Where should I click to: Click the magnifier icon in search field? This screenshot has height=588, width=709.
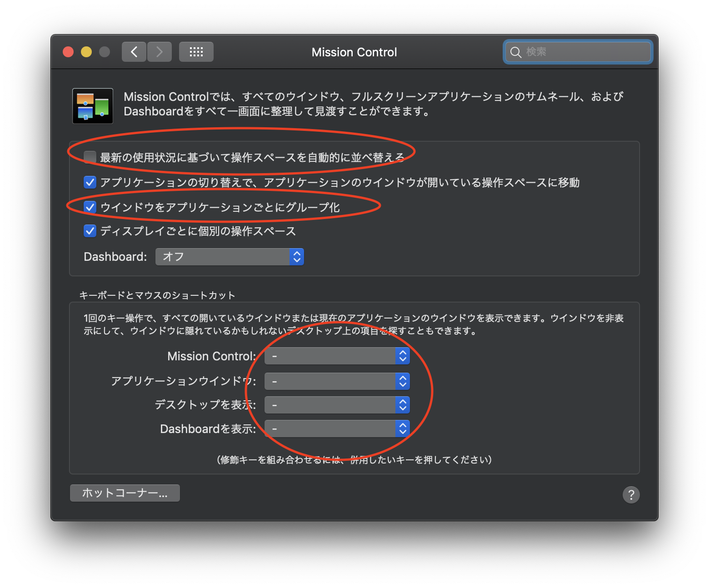(515, 52)
